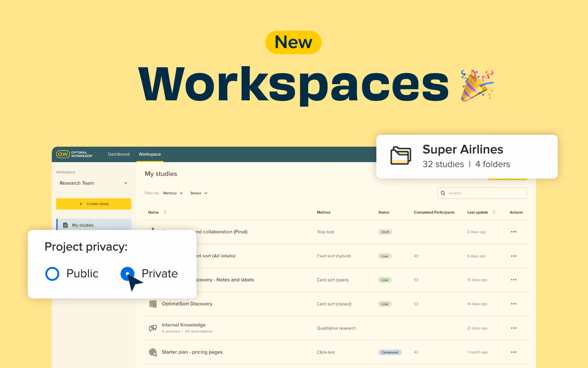Click the My studies document icon
Image resolution: width=588 pixels, height=368 pixels.
point(65,225)
